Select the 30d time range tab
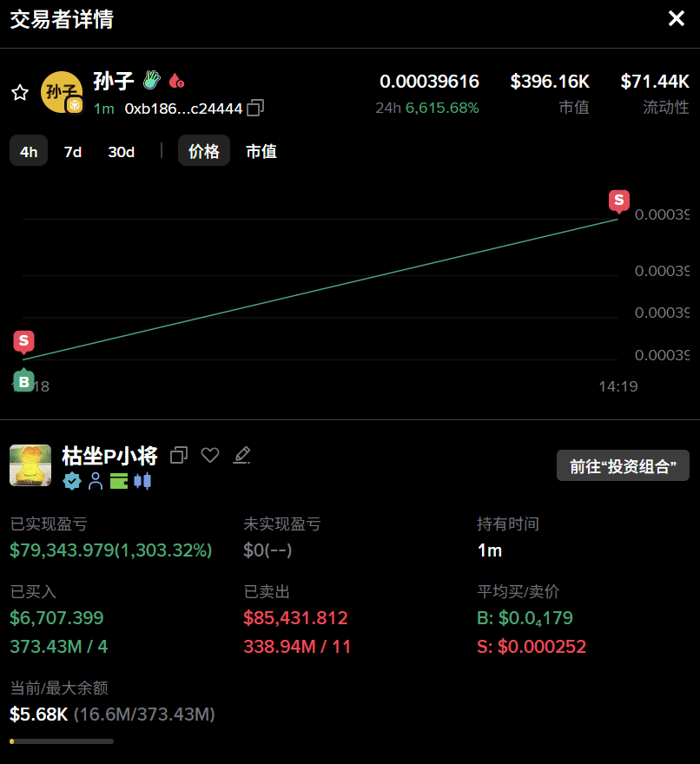 [x=122, y=152]
